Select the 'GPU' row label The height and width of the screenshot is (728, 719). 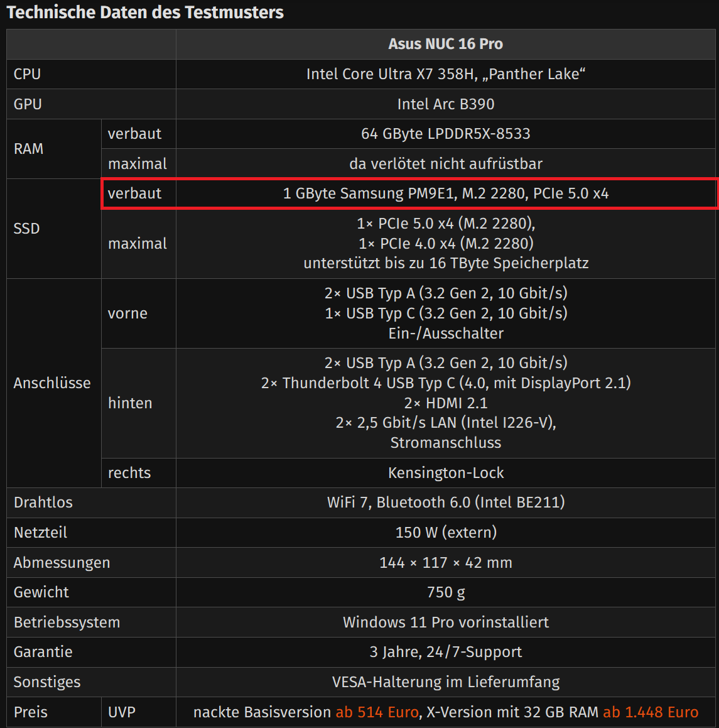click(28, 104)
